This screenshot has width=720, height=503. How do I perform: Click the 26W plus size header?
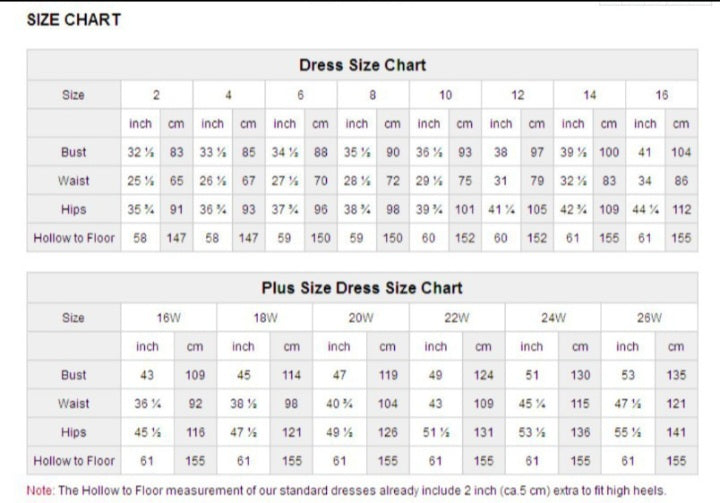coord(649,318)
